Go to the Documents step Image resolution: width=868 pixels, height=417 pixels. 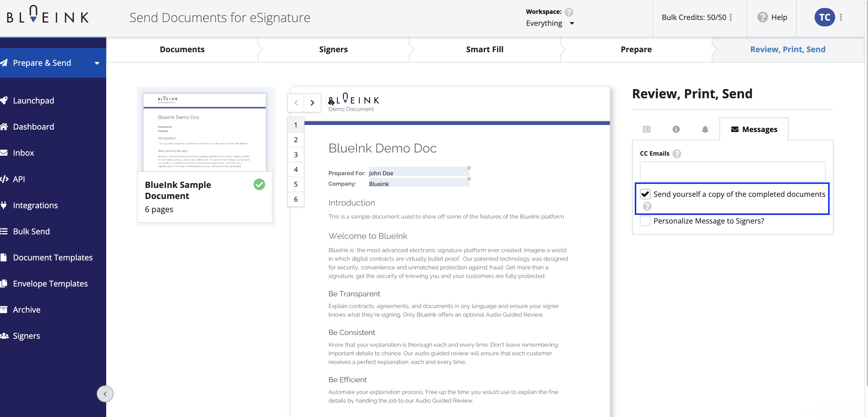pos(182,49)
